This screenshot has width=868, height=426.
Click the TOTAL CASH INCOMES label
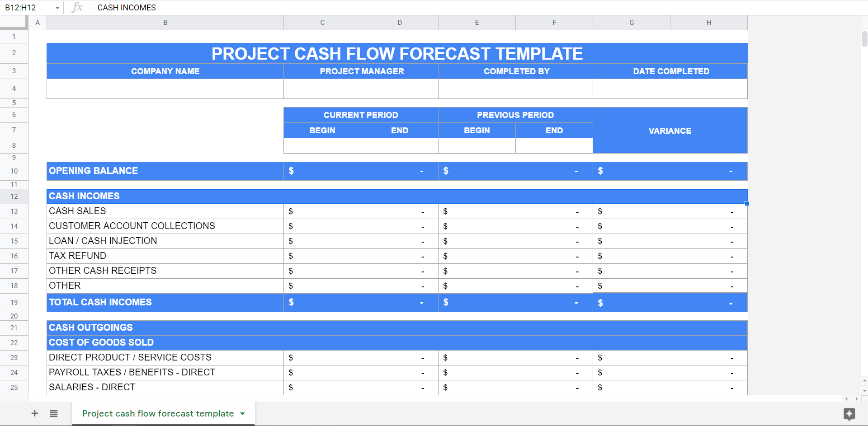pos(165,302)
